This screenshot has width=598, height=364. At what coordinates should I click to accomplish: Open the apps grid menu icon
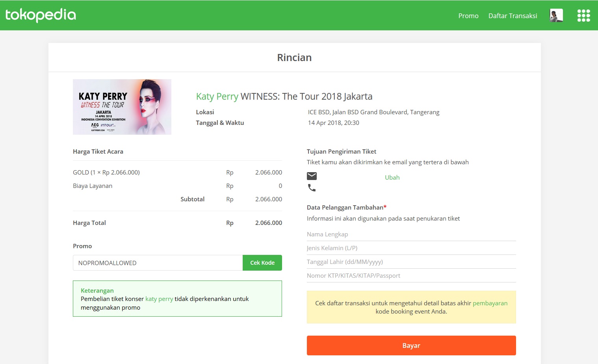pos(583,15)
